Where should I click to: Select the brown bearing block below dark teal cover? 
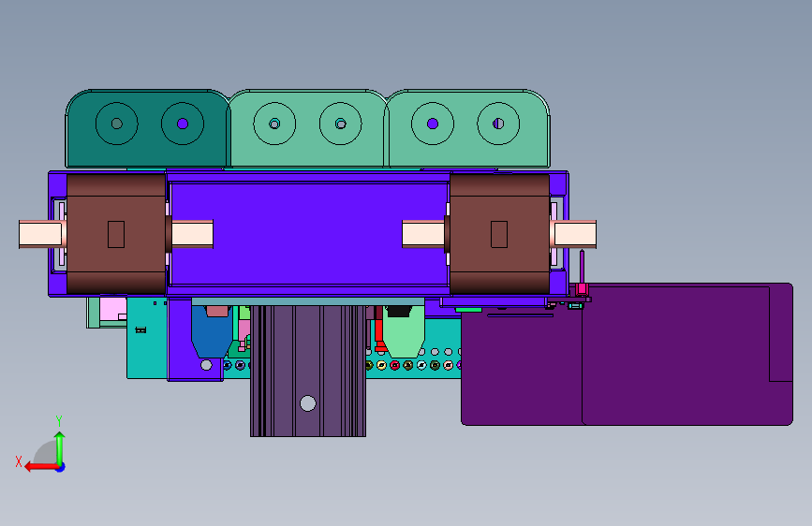[x=116, y=234]
